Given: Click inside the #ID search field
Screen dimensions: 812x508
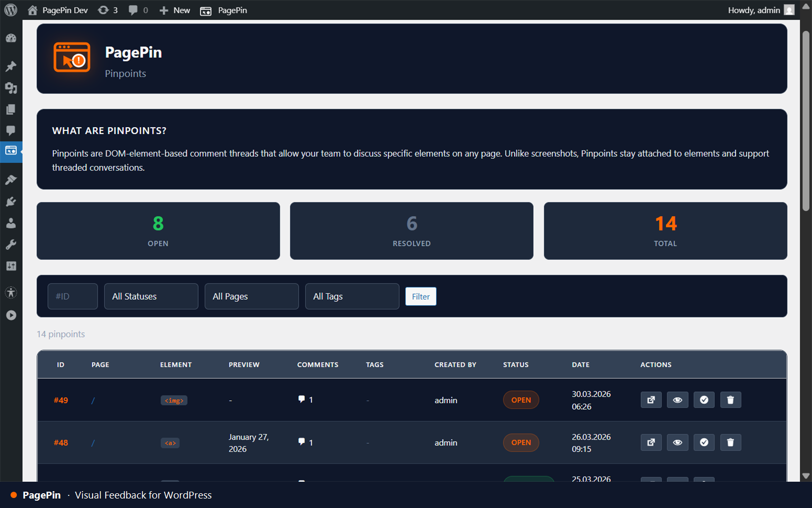Looking at the screenshot, I should click(72, 296).
